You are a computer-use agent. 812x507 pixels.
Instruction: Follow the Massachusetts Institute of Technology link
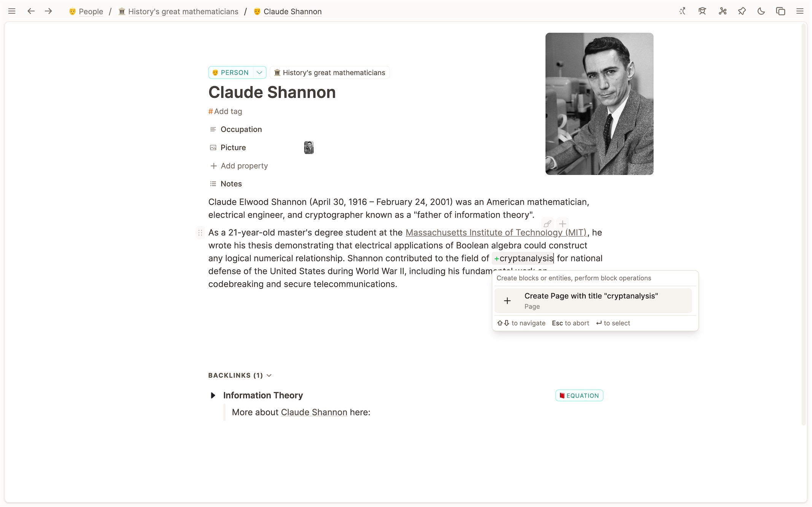[x=496, y=233]
